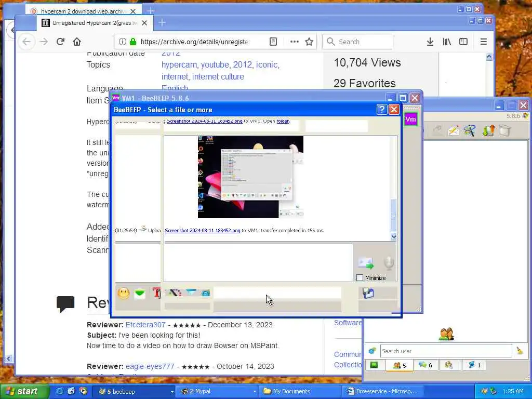Open new tab with plus button
The image size is (532, 399).
point(162,23)
